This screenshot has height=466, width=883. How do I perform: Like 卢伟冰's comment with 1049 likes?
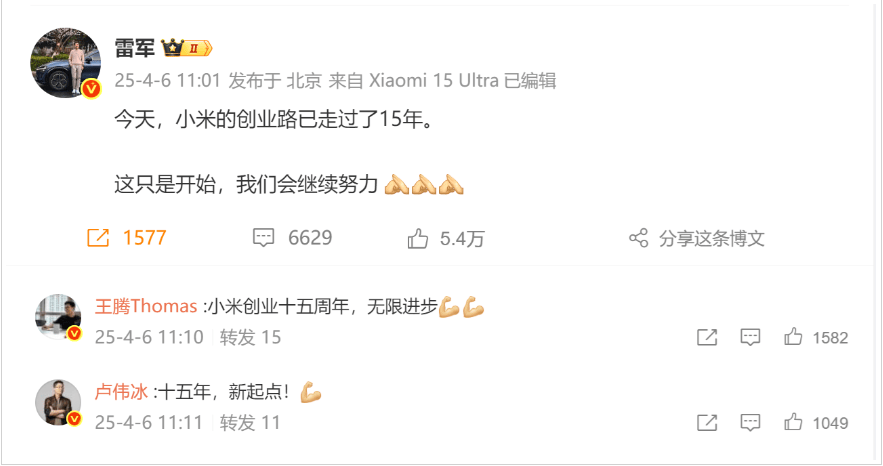[x=793, y=422]
